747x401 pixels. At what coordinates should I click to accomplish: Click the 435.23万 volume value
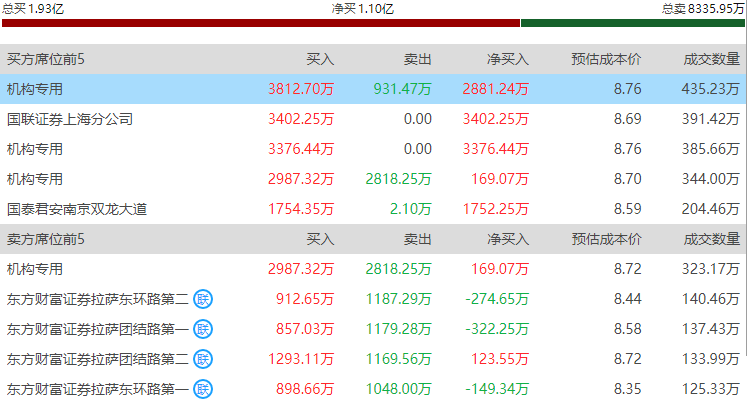point(711,89)
